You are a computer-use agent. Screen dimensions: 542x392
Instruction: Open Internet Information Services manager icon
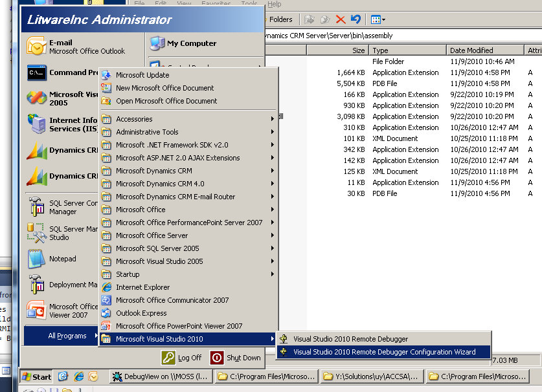click(x=36, y=124)
